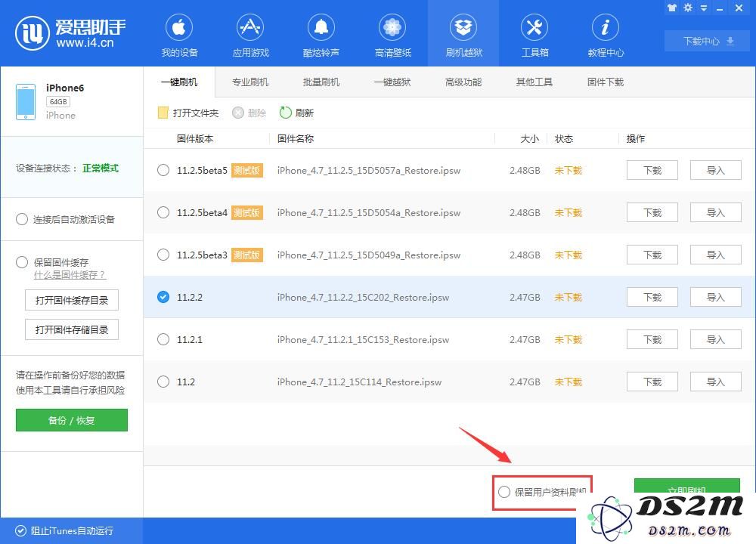Open the 刷机越狱 box icon
The height and width of the screenshot is (544, 756).
tap(463, 27)
